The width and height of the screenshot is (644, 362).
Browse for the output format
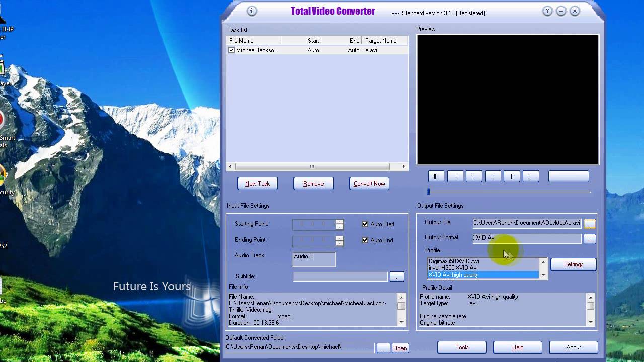click(590, 239)
